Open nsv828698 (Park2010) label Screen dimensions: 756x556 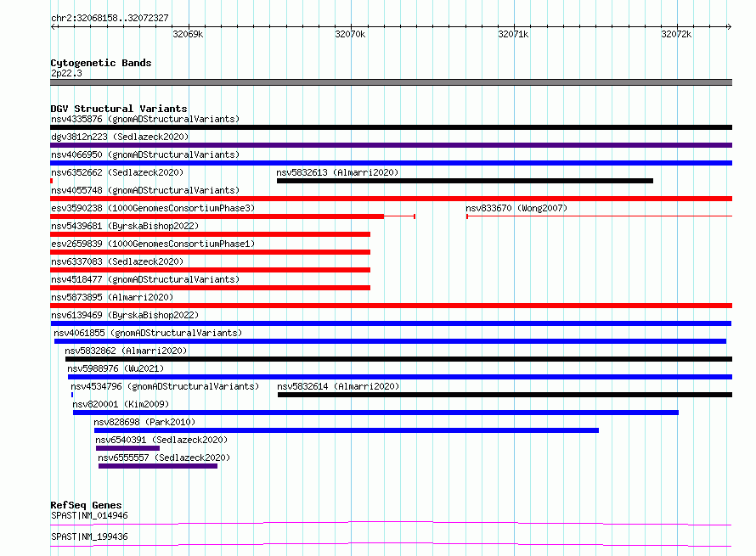144,422
